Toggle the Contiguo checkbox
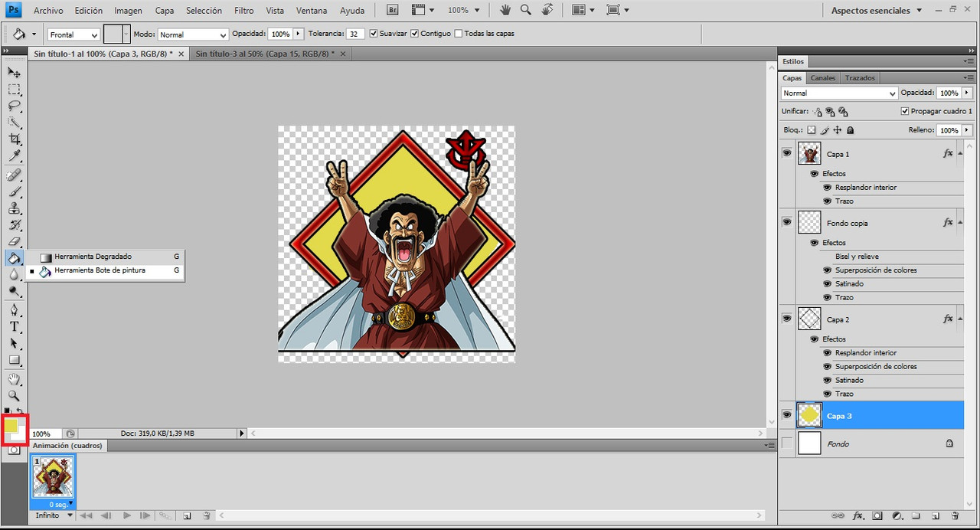Image resolution: width=980 pixels, height=530 pixels. [x=414, y=34]
